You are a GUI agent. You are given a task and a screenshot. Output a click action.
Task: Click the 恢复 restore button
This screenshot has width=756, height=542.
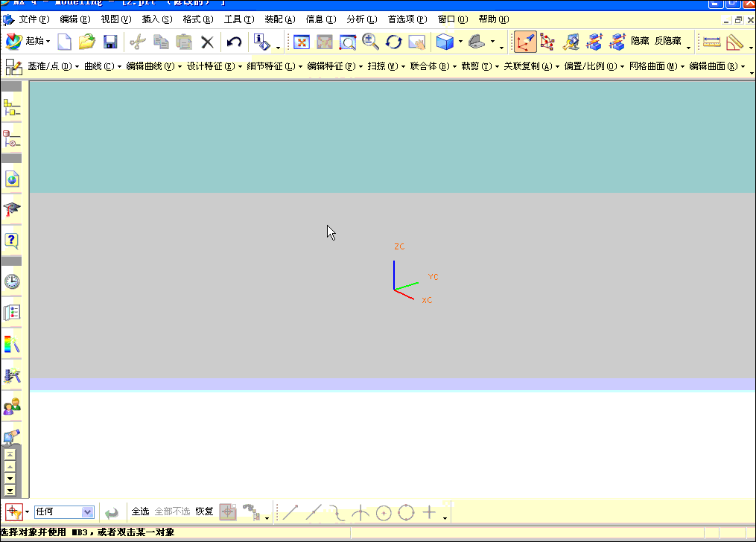[x=204, y=512]
